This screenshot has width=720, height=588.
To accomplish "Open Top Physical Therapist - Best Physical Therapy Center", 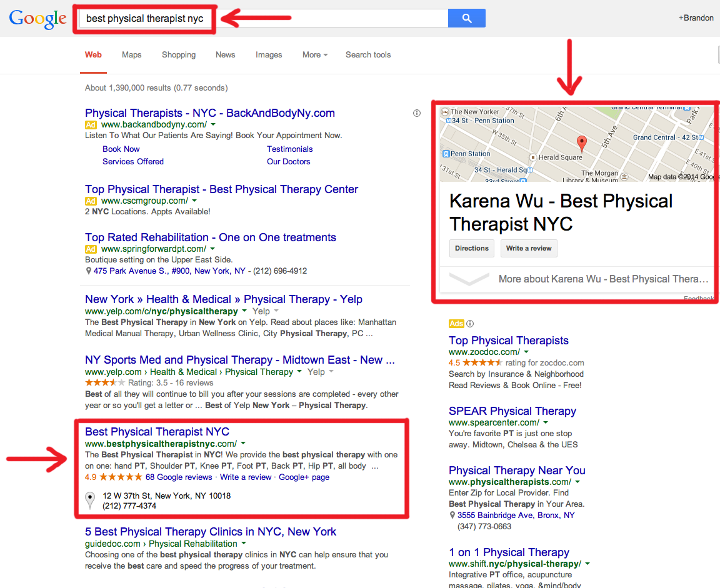I will (x=221, y=189).
